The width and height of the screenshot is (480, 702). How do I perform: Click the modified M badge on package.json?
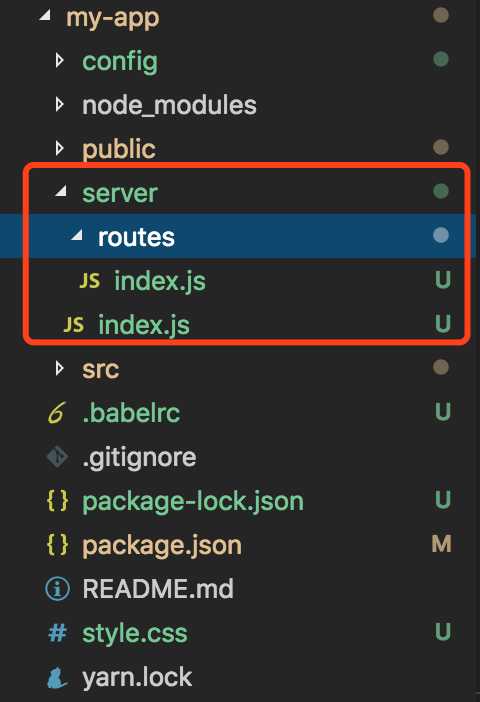[441, 544]
